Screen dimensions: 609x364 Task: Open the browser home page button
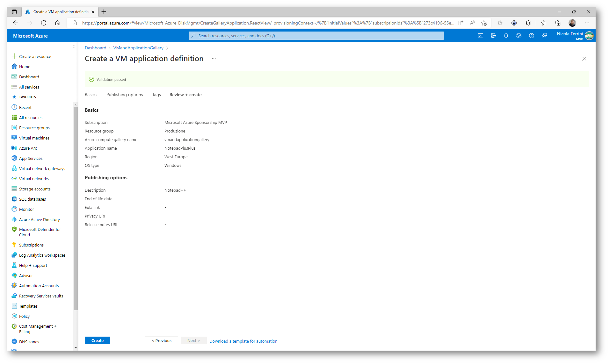click(x=58, y=23)
